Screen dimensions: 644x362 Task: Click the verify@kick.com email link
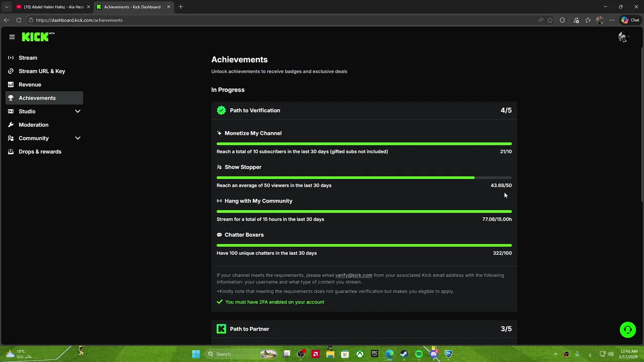[354, 276]
